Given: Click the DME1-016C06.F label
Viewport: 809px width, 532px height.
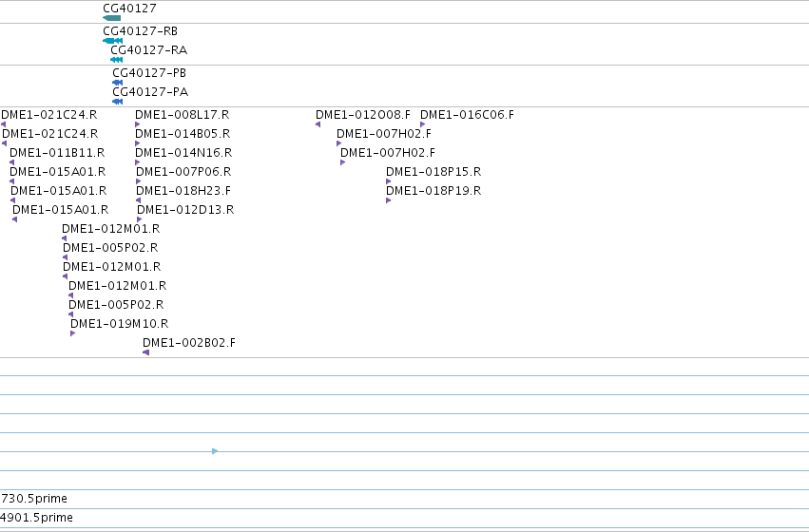Looking at the screenshot, I should coord(468,114).
